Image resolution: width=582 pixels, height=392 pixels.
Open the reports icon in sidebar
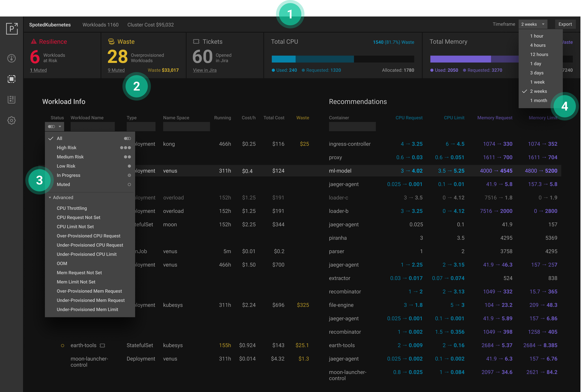click(x=12, y=100)
